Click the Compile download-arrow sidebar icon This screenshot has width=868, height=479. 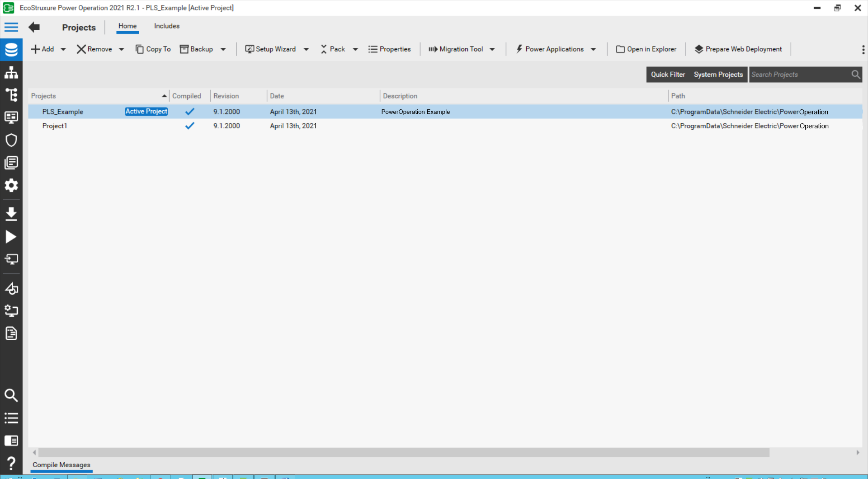point(11,213)
